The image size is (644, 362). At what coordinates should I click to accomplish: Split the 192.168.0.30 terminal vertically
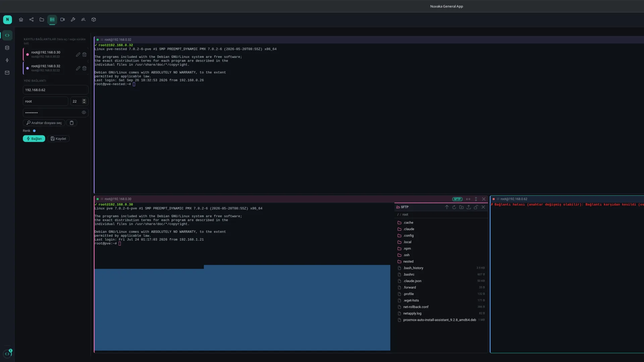[476, 199]
